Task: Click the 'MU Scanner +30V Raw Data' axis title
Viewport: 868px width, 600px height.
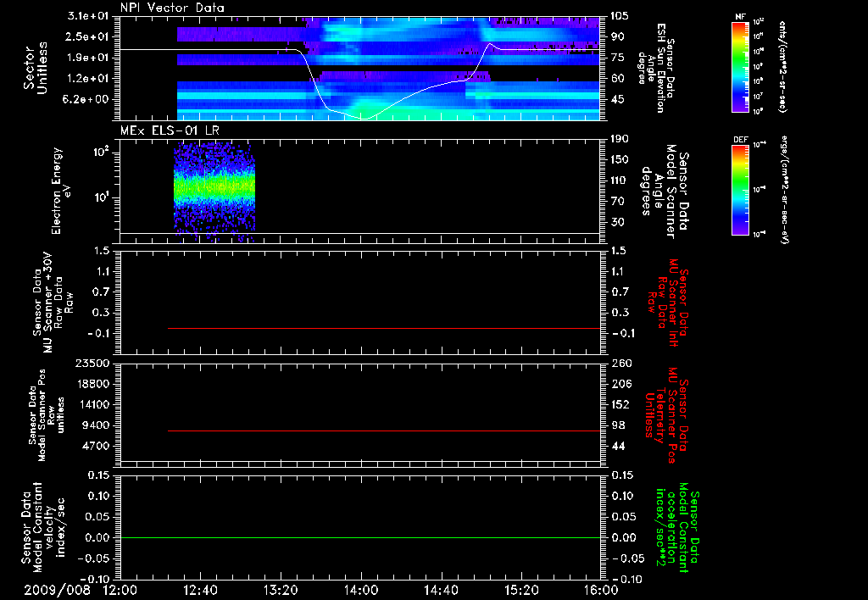Action: tap(53, 303)
